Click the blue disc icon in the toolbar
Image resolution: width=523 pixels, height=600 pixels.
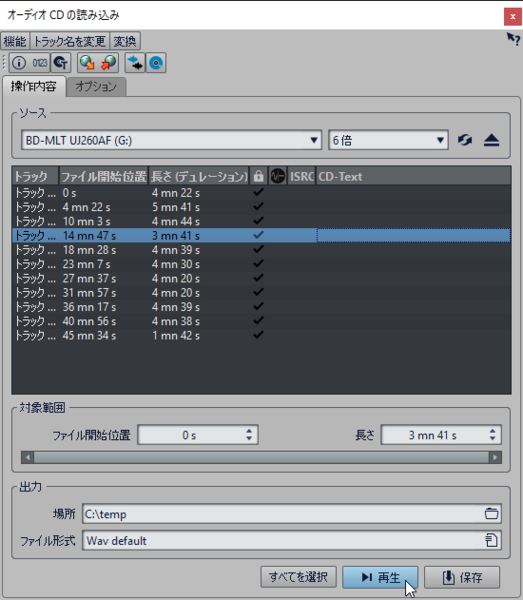pos(156,63)
